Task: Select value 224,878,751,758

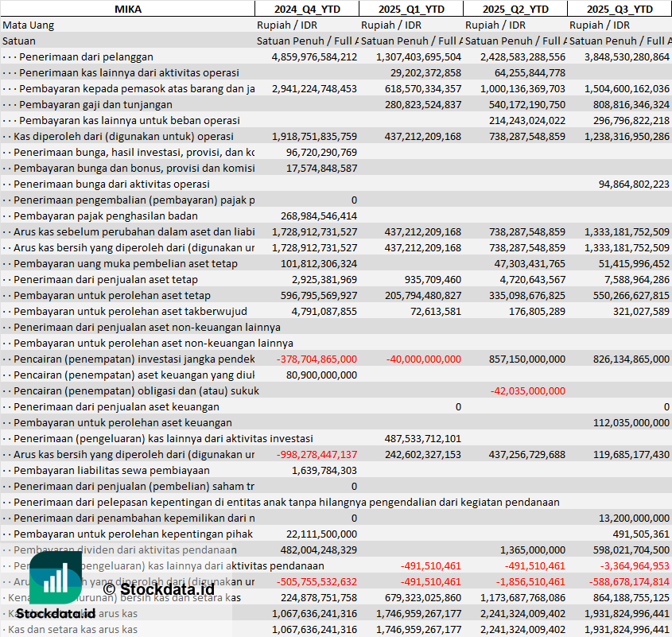Action: coord(319,597)
